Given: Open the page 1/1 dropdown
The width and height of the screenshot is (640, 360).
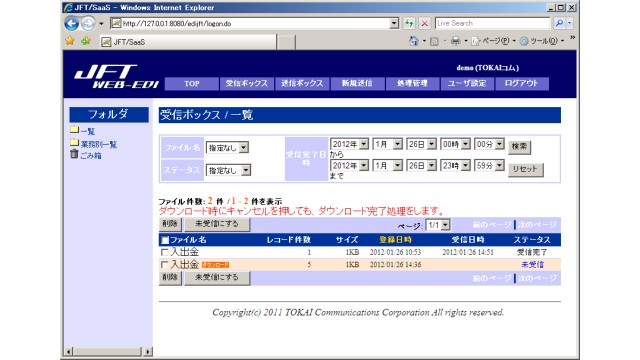Looking at the screenshot, I should point(438,225).
